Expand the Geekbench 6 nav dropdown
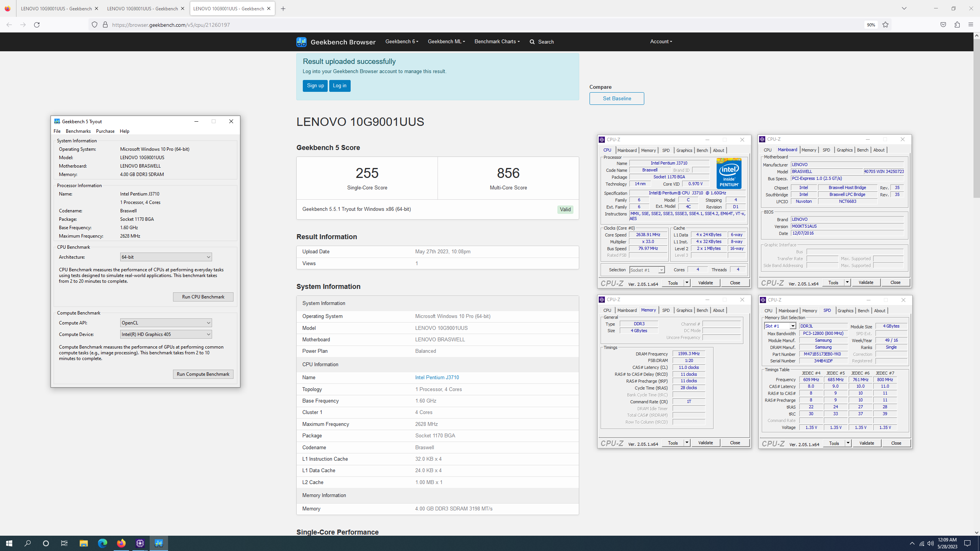 [402, 41]
